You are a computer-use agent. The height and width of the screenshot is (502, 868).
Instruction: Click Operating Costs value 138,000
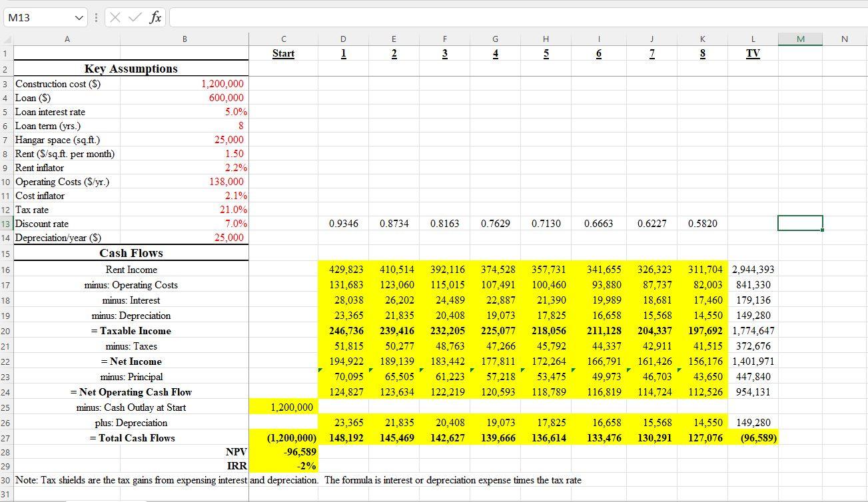click(x=226, y=182)
